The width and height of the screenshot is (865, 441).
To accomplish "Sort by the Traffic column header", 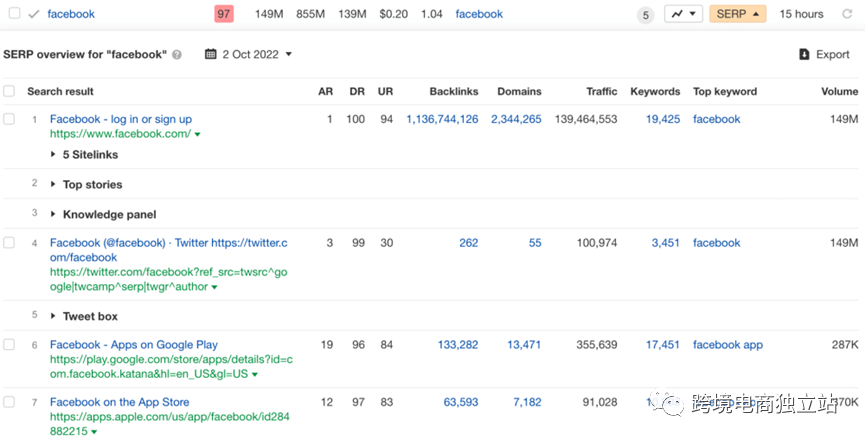I will point(602,92).
